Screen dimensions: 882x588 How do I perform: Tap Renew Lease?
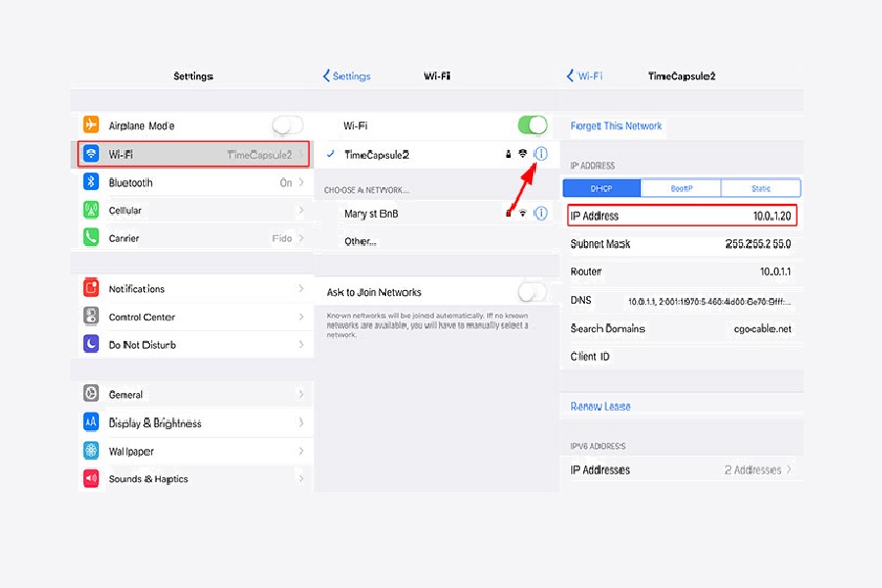(x=601, y=406)
